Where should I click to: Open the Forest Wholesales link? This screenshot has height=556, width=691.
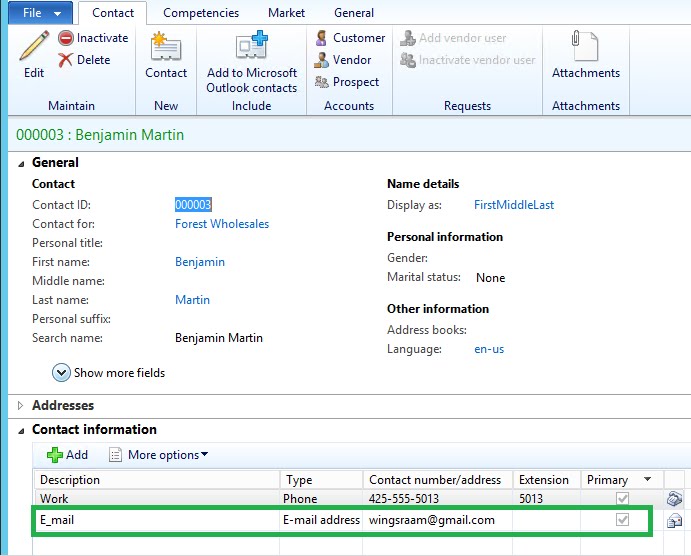point(222,224)
